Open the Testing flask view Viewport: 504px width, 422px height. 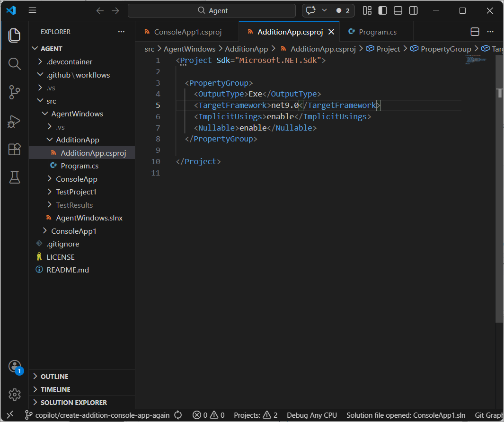tap(15, 177)
